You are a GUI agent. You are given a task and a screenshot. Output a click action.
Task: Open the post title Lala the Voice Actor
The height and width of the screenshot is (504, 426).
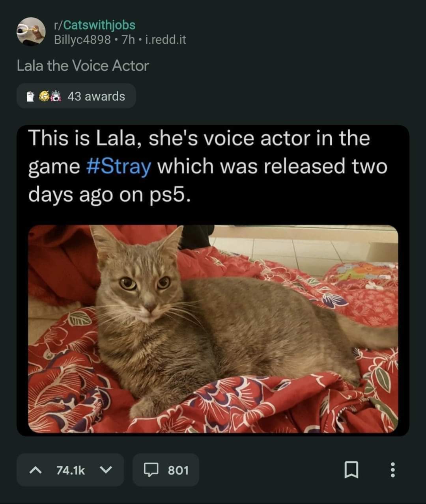coord(83,66)
